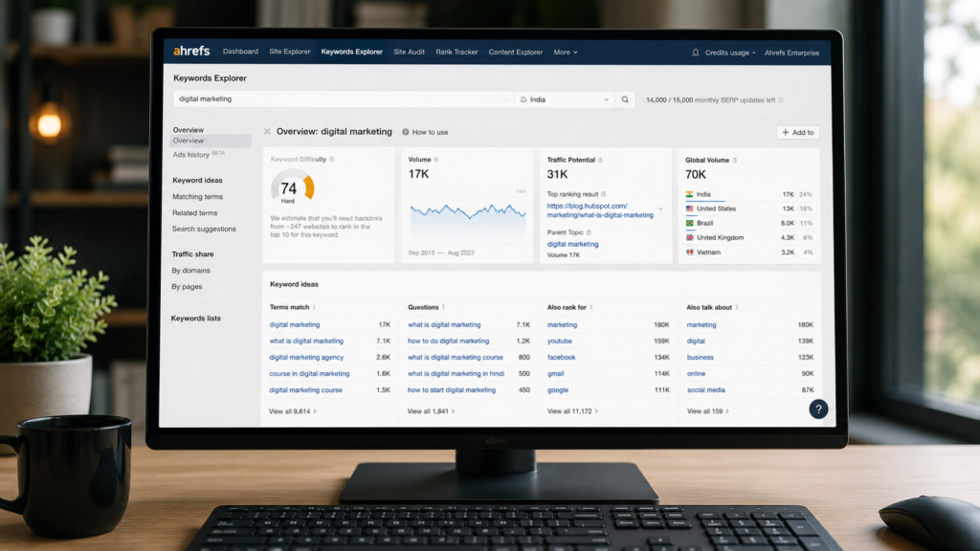Click the course in digital marketing keyword
980x551 pixels.
[309, 374]
